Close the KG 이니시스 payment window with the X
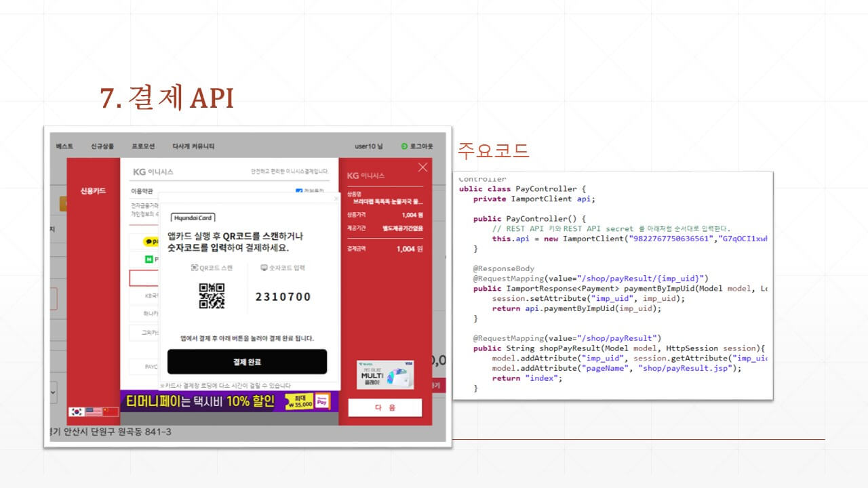The height and width of the screenshot is (488, 868). 423,167
